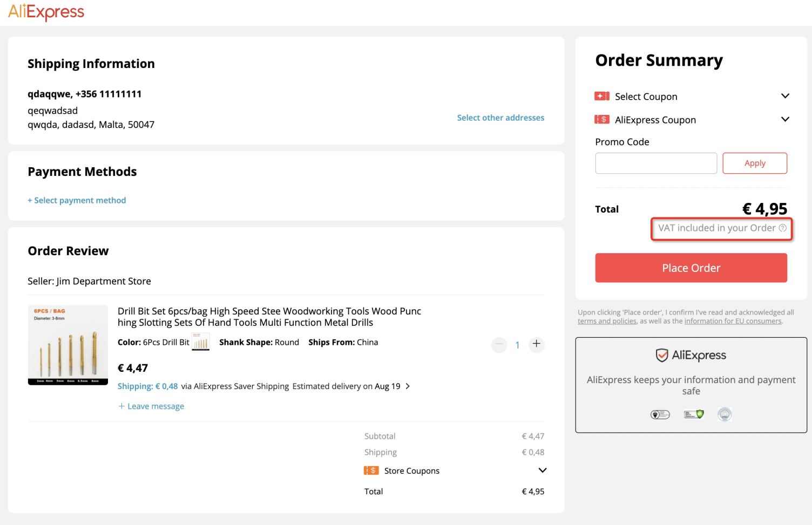Decrease item quantity with minus button
This screenshot has height=525, width=812.
pos(499,344)
